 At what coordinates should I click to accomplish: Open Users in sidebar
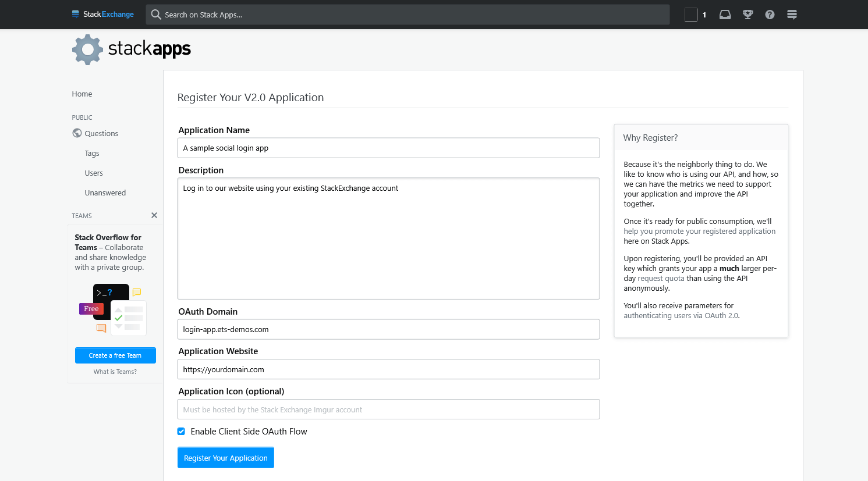[x=94, y=173]
